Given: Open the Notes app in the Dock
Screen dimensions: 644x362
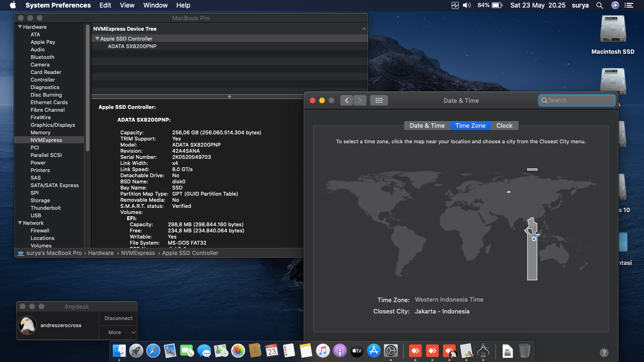Looking at the screenshot, I should click(x=306, y=350).
